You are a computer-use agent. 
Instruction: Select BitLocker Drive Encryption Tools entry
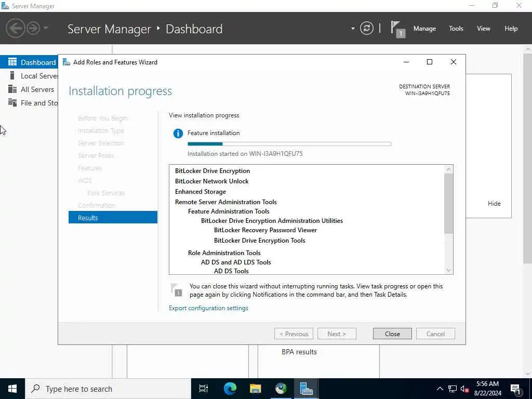260,240
